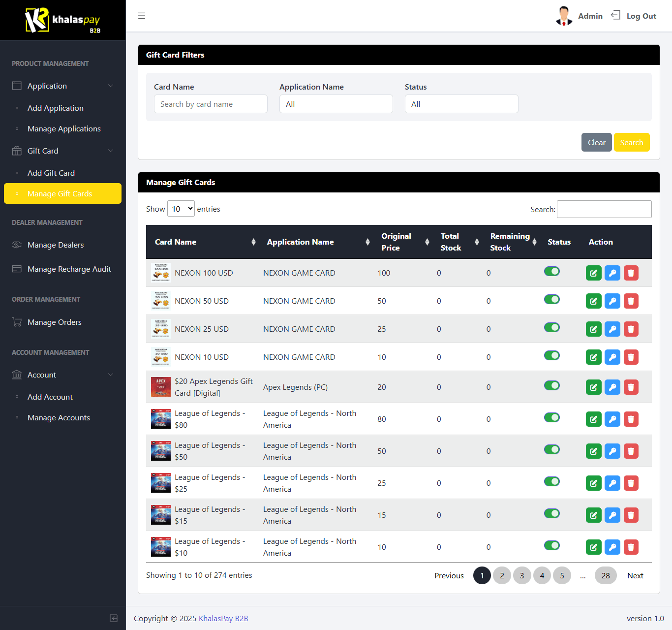Screen dimensions: 672x630
Task: Open the Show entries count dropdown
Action: pyautogui.click(x=181, y=209)
